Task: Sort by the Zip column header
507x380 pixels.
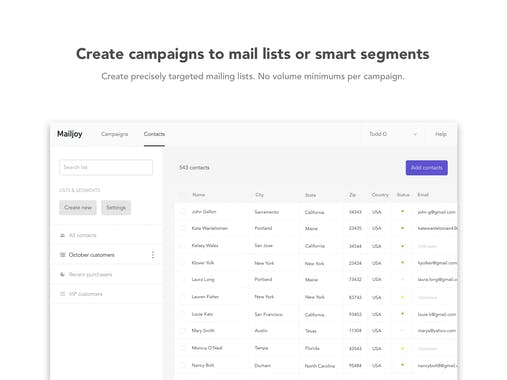Action: 352,195
